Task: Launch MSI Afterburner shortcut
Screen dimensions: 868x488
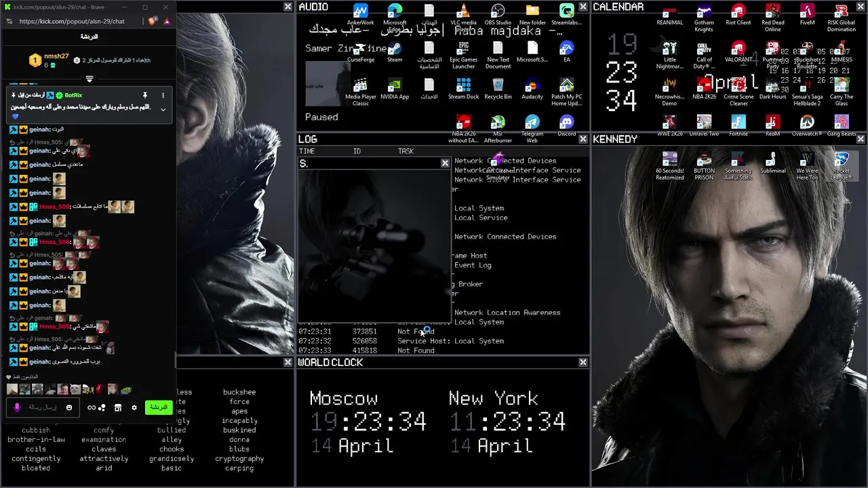Action: [x=498, y=129]
